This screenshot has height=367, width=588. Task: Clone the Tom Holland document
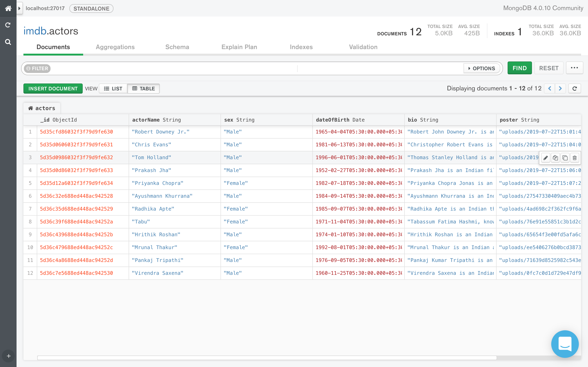coord(555,158)
